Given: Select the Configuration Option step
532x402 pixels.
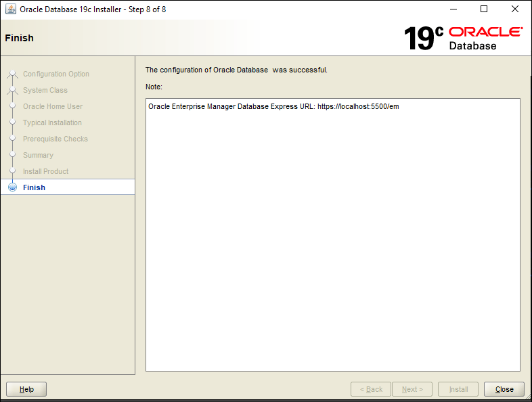Looking at the screenshot, I should [x=56, y=74].
